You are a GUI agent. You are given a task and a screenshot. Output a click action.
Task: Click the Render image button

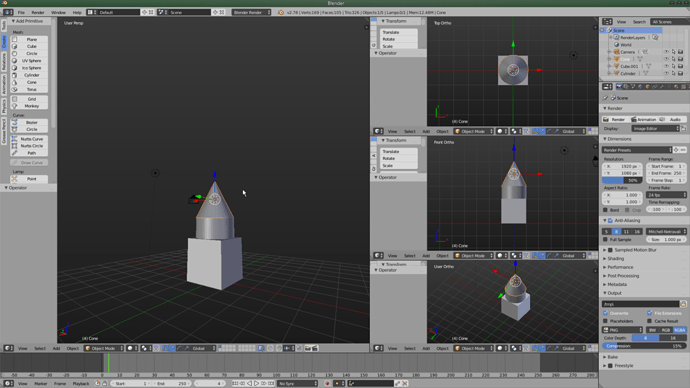[x=614, y=119]
